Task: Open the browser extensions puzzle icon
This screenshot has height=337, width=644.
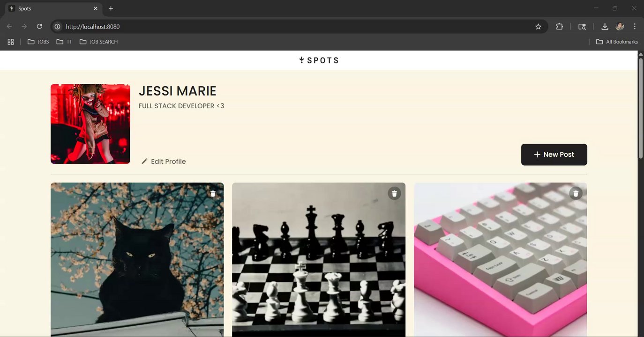Action: 559,27
